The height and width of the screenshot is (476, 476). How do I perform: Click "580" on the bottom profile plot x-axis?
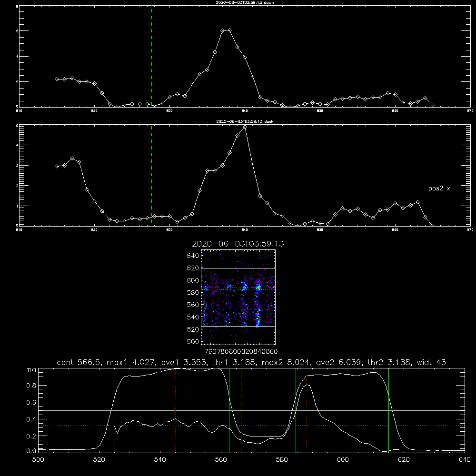point(282,460)
